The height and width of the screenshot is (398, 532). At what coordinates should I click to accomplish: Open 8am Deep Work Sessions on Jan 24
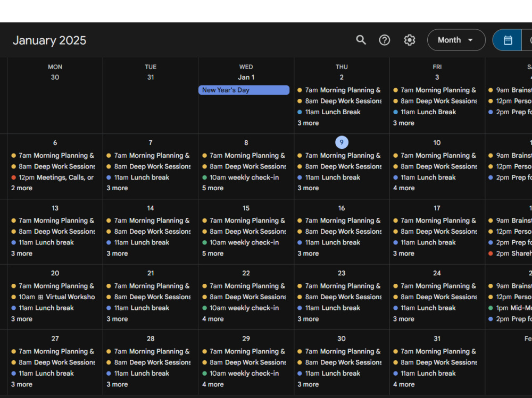(435, 297)
